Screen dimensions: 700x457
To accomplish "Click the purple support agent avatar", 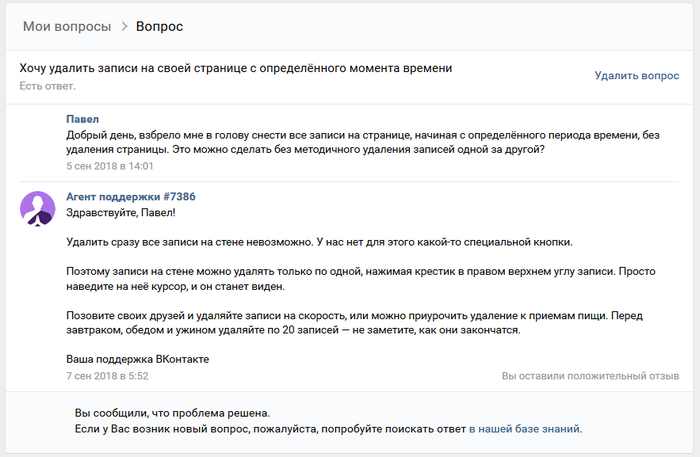I will coord(38,207).
